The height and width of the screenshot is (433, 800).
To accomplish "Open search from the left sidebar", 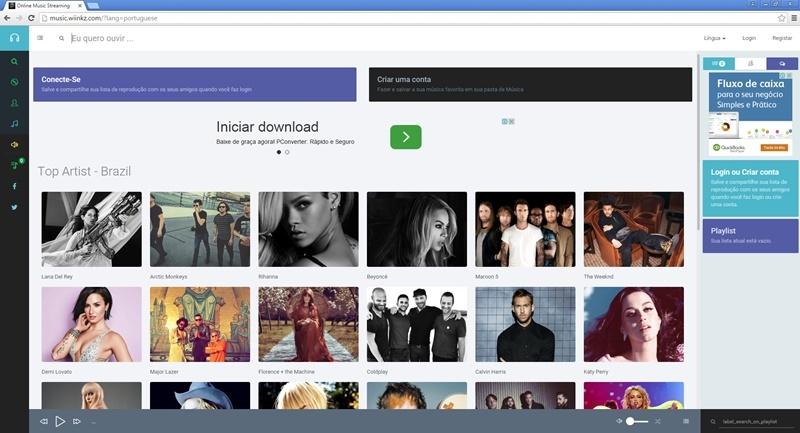I will click(14, 61).
